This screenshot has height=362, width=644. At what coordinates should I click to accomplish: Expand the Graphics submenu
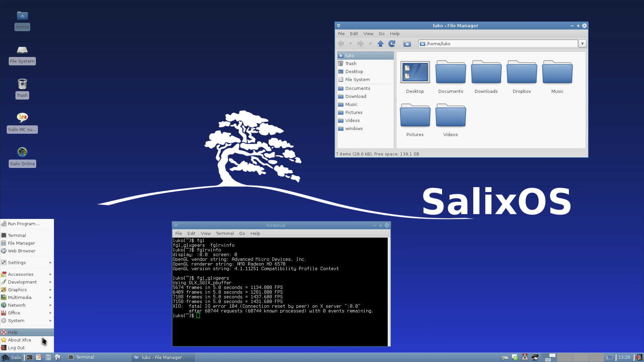[x=27, y=290]
